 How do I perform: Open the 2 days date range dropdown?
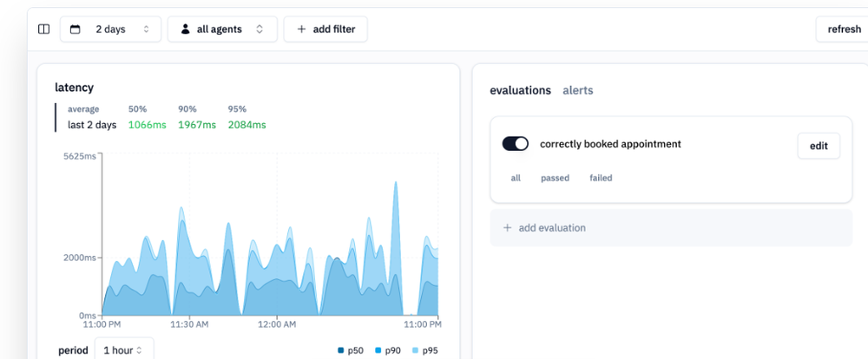click(111, 29)
